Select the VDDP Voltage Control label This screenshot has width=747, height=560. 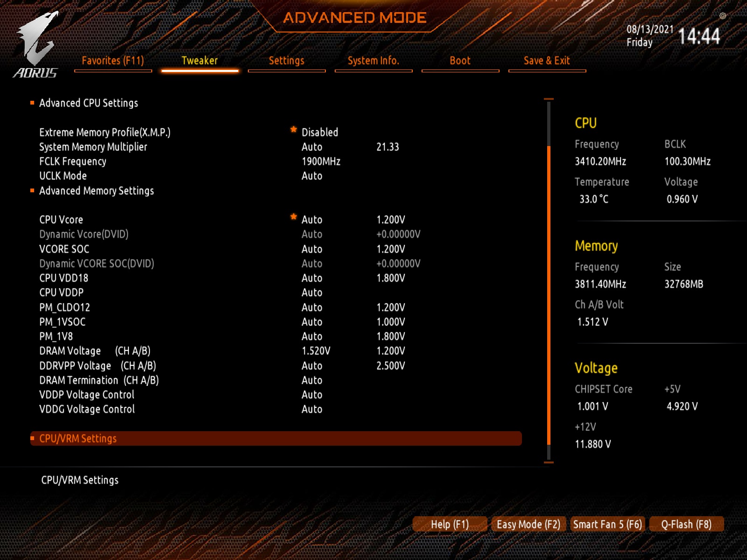coord(87,394)
